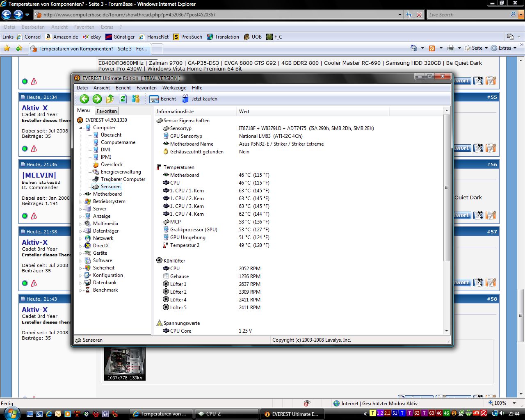Open the IE Seite dropdown menu
This screenshot has height=420, width=525.
(476, 48)
